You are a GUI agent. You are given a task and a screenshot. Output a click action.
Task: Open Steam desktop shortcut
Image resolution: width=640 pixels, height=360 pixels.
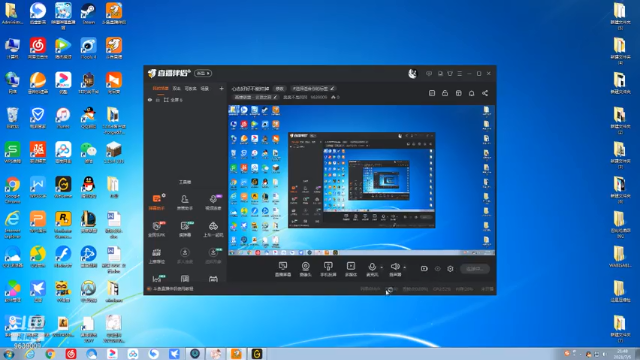(x=88, y=13)
